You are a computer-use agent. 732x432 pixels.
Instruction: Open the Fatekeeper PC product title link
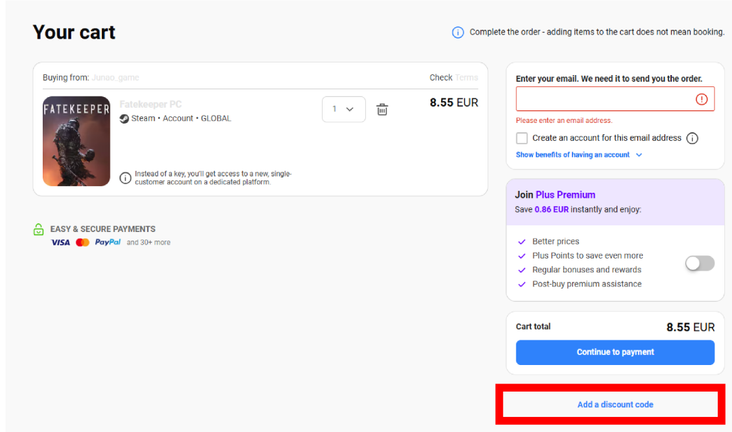(x=150, y=104)
